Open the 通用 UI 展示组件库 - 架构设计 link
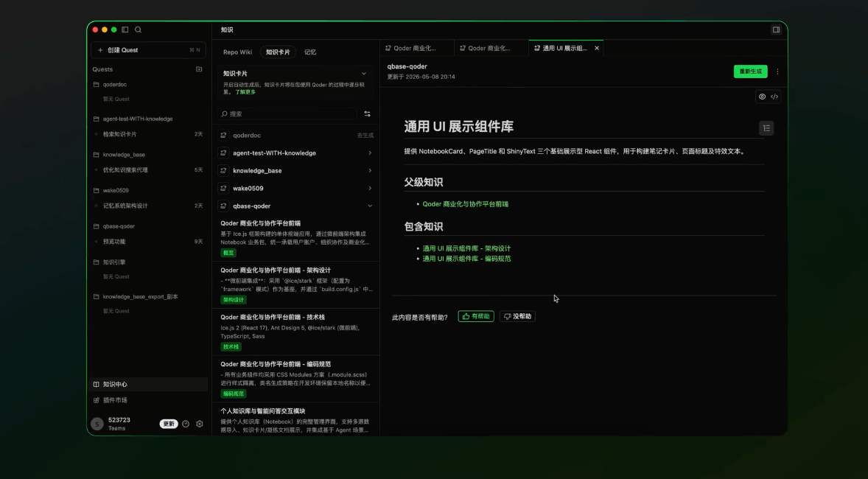This screenshot has width=868, height=479. tap(466, 248)
